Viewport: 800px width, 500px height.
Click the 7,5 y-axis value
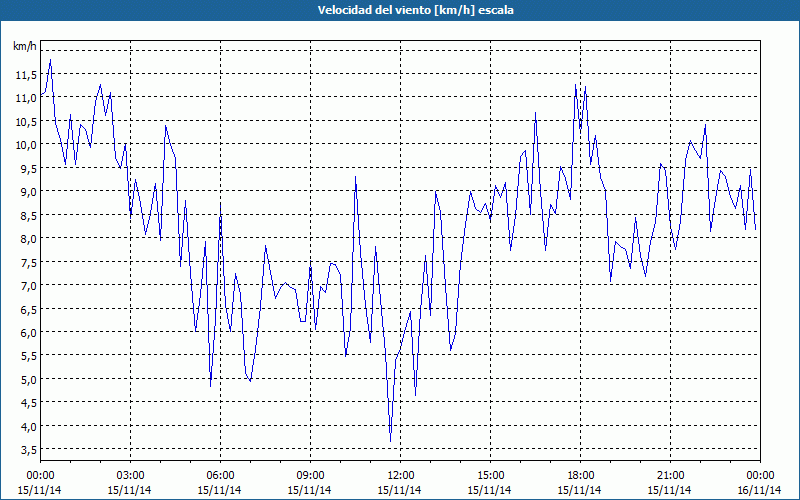(29, 262)
